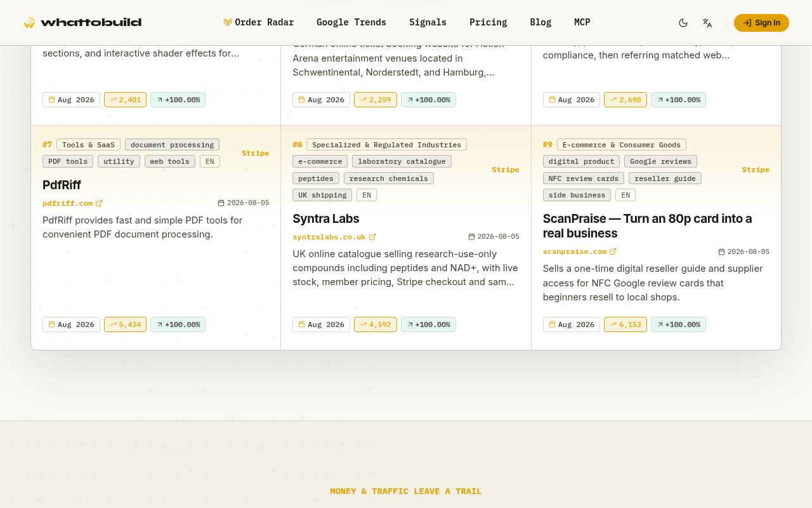Open the ScanPraise card title
This screenshot has height=508, width=812.
click(x=647, y=225)
